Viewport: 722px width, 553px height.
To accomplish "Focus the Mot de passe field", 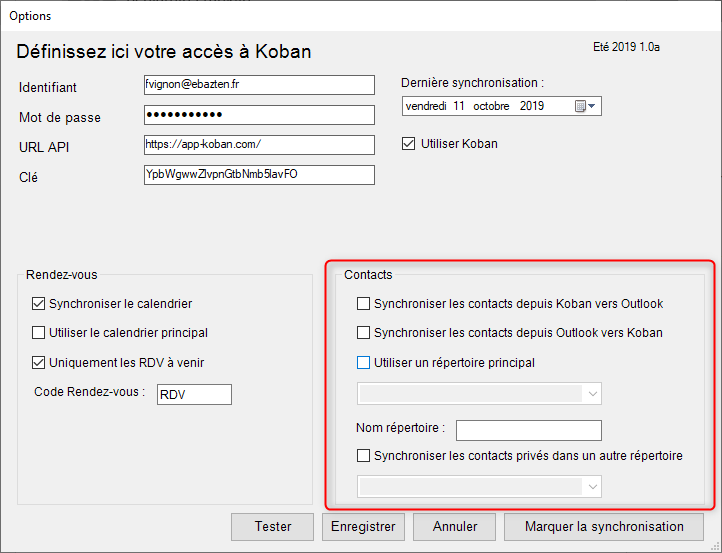I will click(259, 115).
